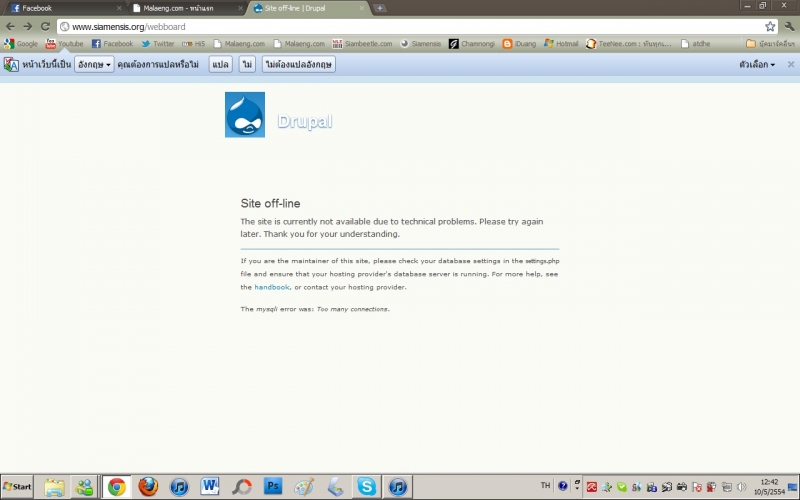
Task: Click the ไม่ต้องแปลอังกฤษ never-translate button
Action: point(298,64)
